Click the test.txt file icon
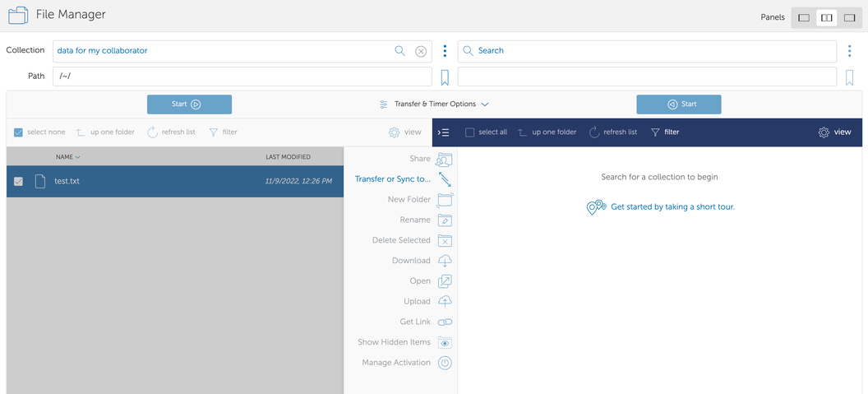This screenshot has width=868, height=394. tap(39, 181)
